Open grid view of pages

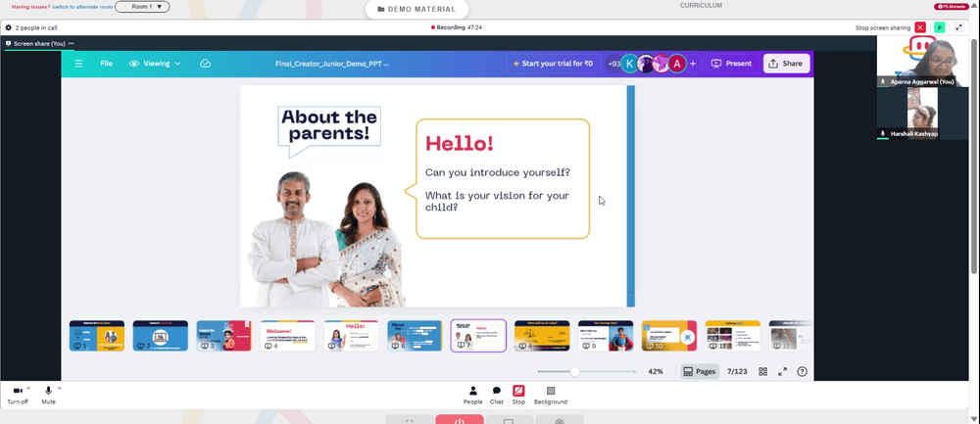pyautogui.click(x=762, y=371)
